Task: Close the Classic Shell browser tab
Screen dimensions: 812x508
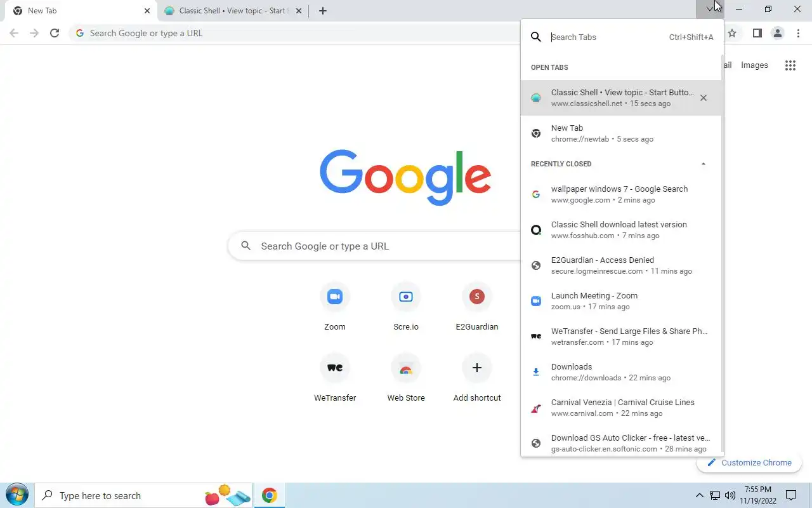Action: coord(299,11)
